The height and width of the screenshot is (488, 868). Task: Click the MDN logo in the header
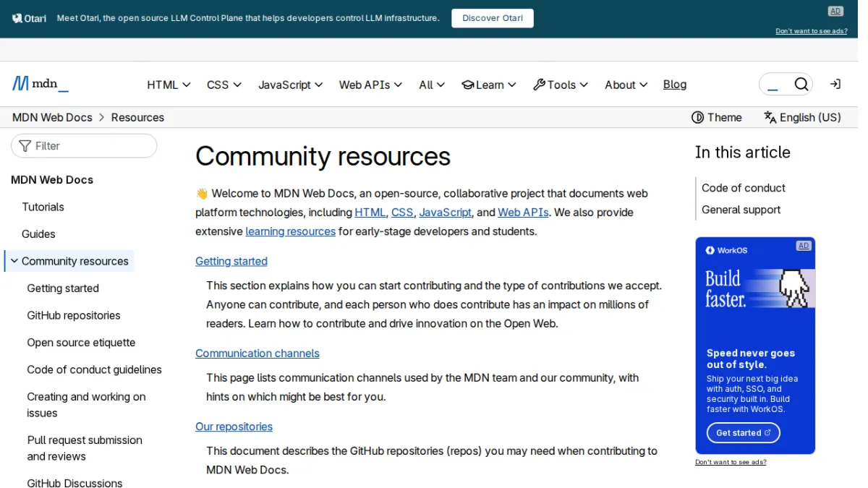tap(41, 84)
